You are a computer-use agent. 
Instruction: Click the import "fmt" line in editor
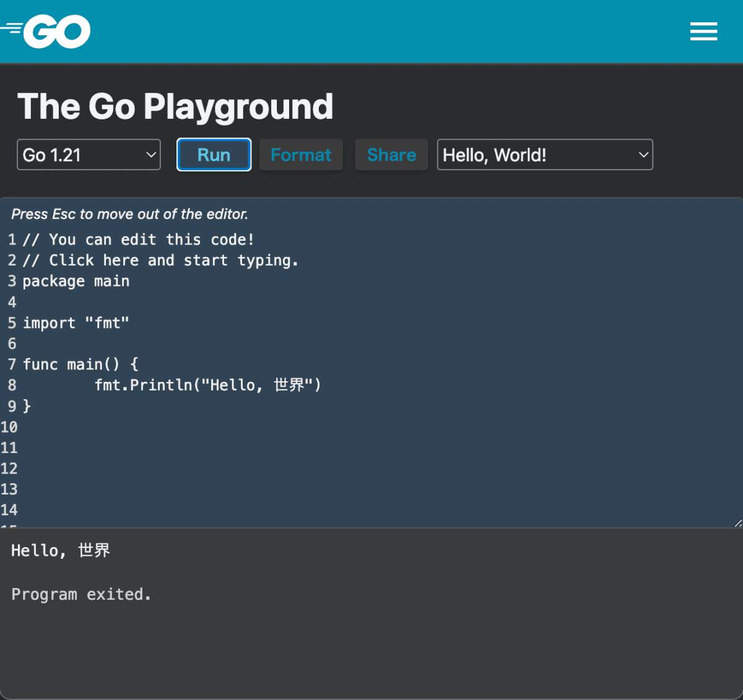pos(76,323)
